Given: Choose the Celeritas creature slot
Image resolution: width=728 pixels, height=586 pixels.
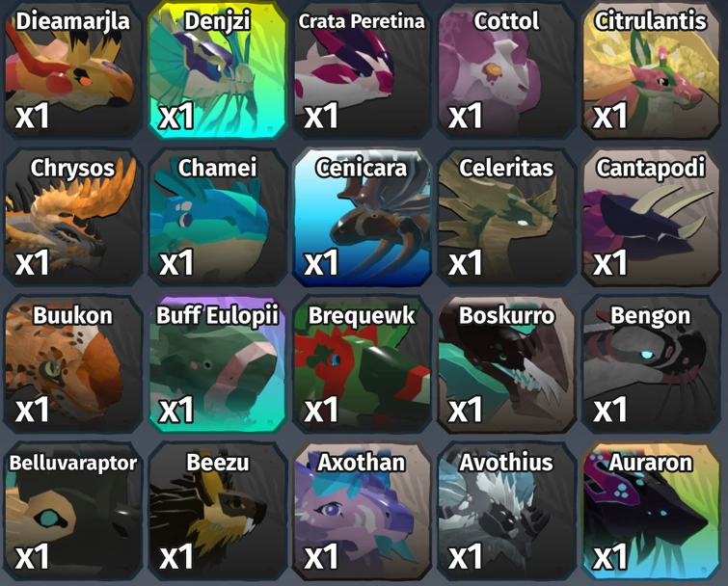Looking at the screenshot, I should coord(506,217).
